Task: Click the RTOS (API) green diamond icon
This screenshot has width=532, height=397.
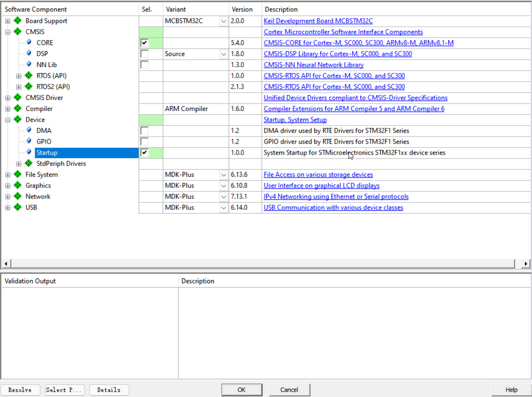Action: [29, 76]
